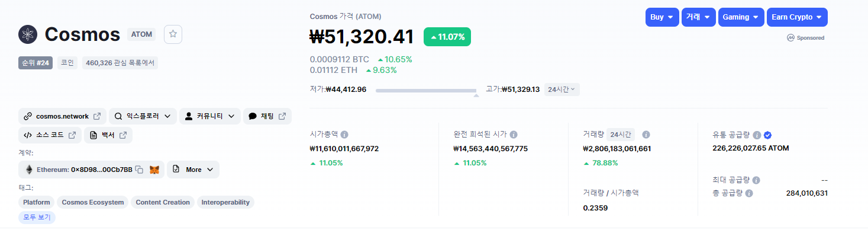Screen dimensions: 868x233
Task: Click the price ₩51,320.41
Action: pos(362,37)
